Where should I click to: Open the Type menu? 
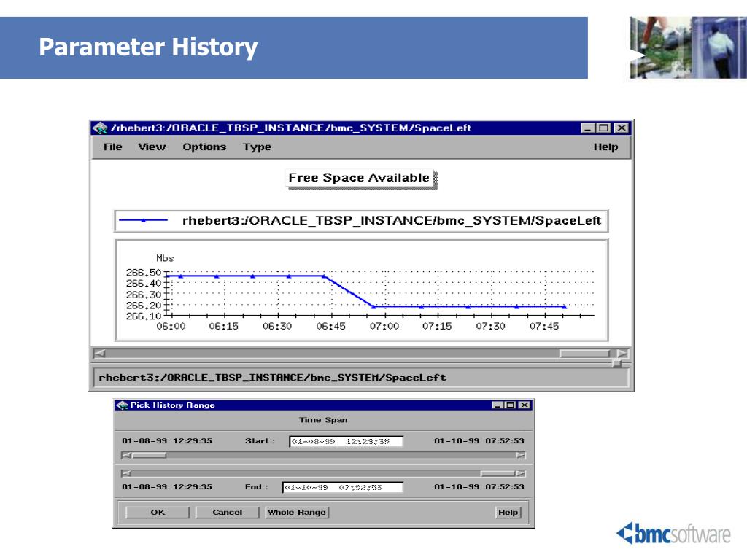tap(257, 147)
